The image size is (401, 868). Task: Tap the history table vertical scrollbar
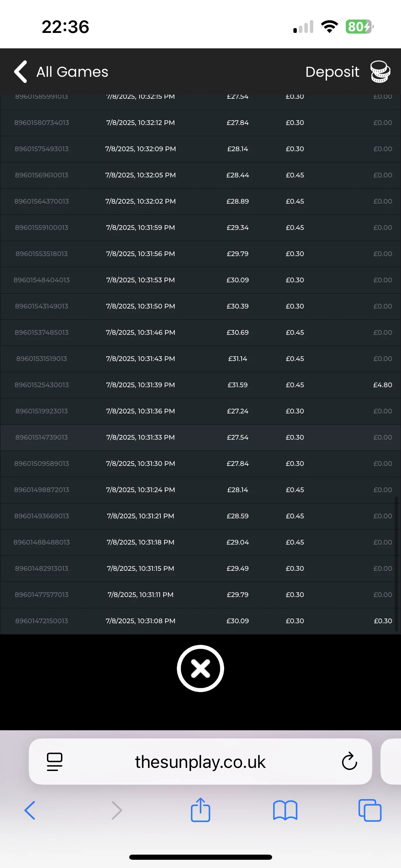coord(396,564)
